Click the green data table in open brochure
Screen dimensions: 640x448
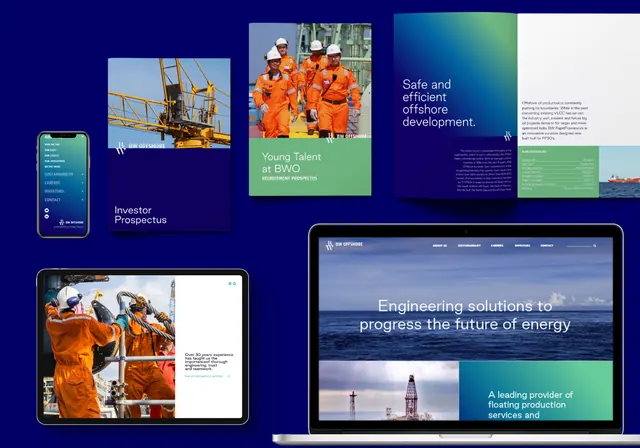click(x=558, y=172)
